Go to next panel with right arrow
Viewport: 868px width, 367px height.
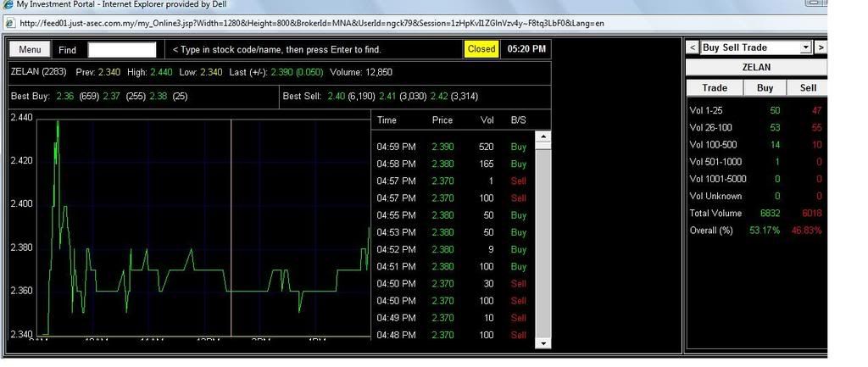click(820, 47)
